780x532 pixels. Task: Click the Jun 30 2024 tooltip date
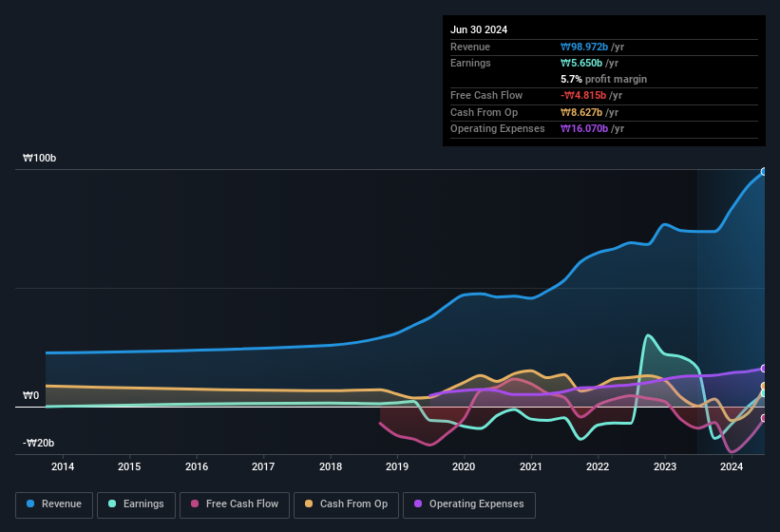point(479,29)
